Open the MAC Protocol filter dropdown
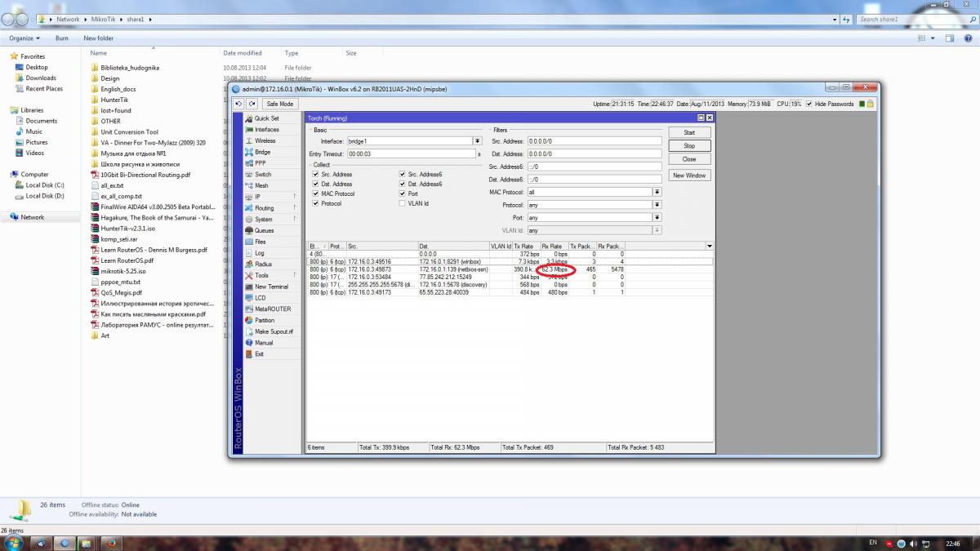The height and width of the screenshot is (551, 980). coord(657,192)
